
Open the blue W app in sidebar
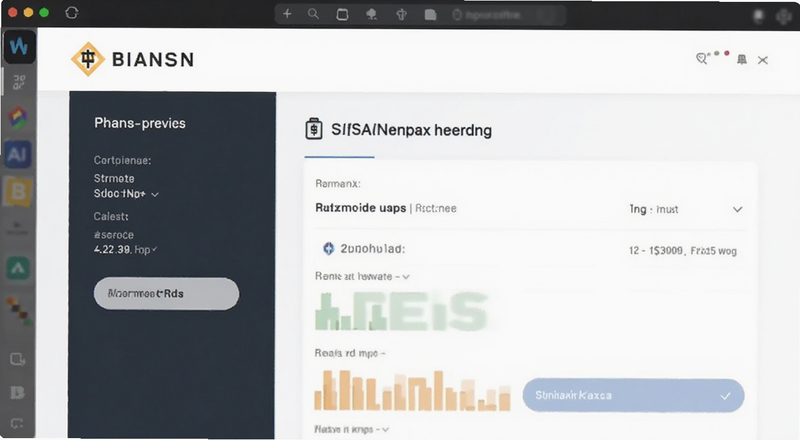[19, 46]
